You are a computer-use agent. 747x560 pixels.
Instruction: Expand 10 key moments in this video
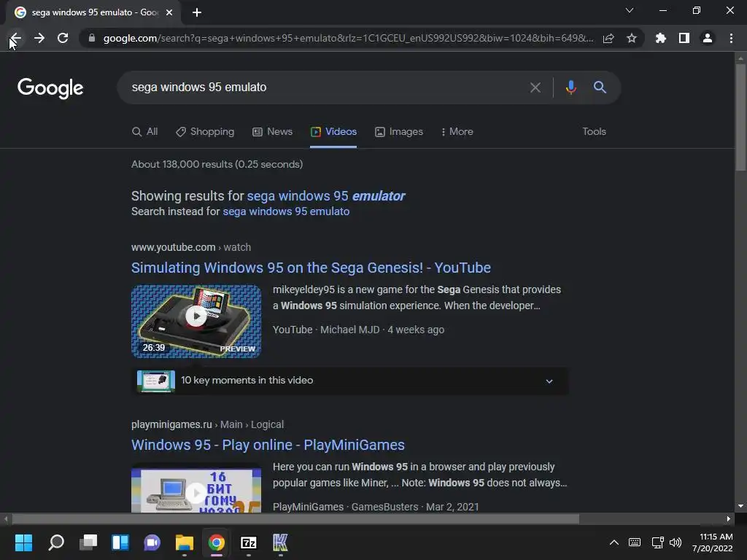coord(350,381)
